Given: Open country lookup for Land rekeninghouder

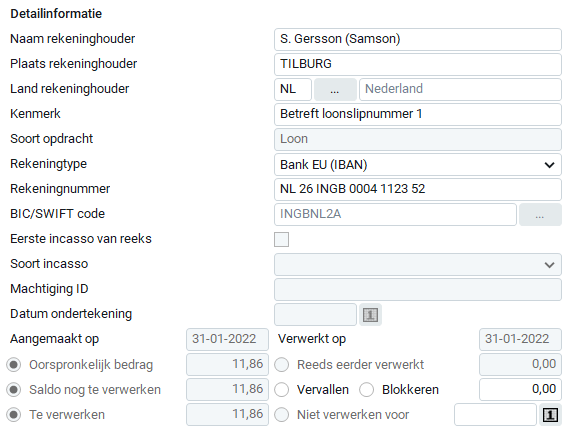Looking at the screenshot, I should pyautogui.click(x=335, y=89).
